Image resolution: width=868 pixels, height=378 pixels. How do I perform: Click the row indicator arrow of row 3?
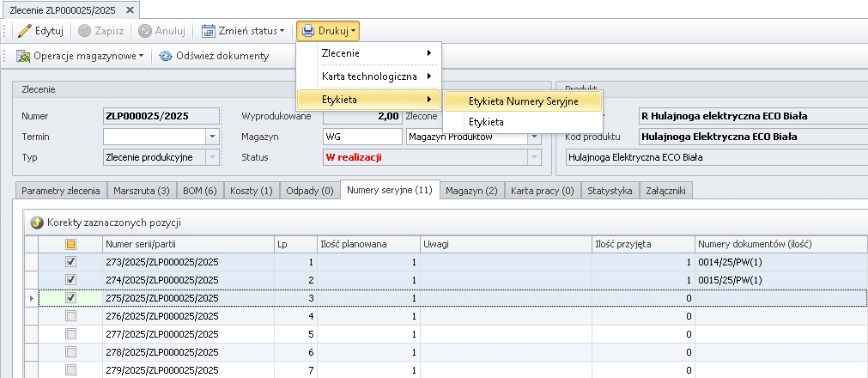click(31, 298)
